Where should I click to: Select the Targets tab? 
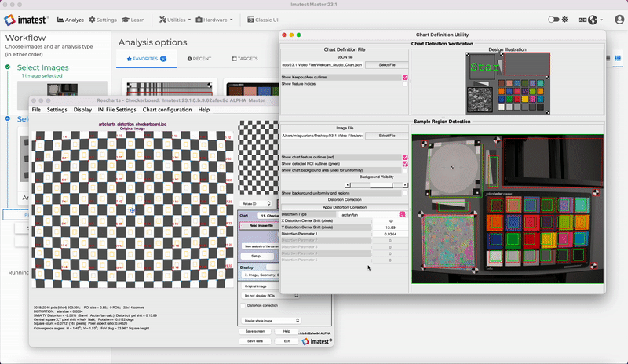tap(245, 59)
